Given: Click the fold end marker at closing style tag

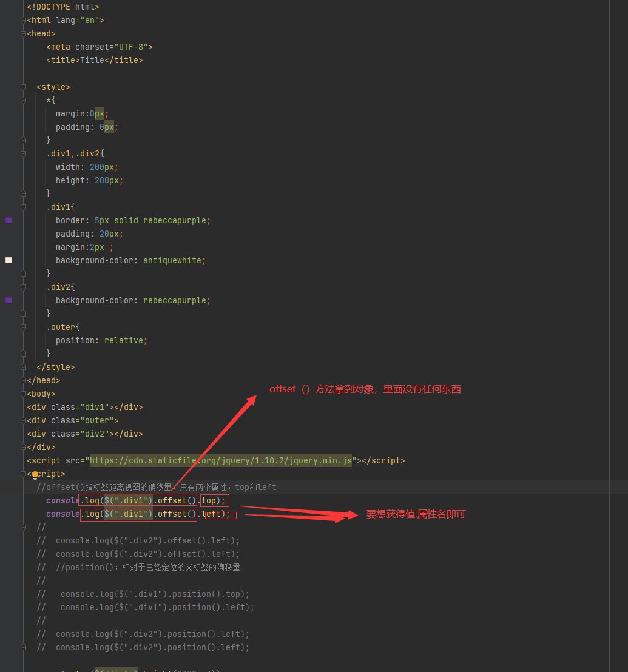Looking at the screenshot, I should click(23, 367).
